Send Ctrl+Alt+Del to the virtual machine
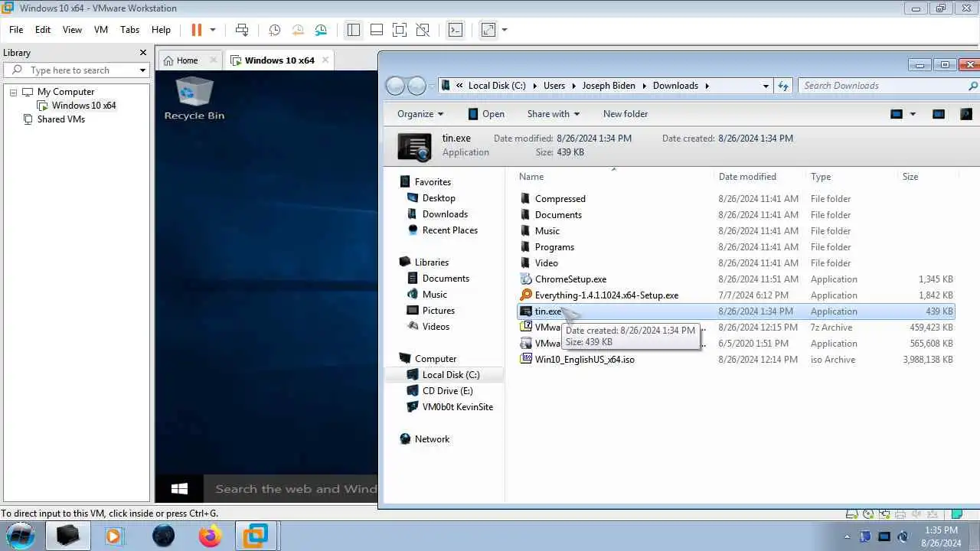 (242, 30)
